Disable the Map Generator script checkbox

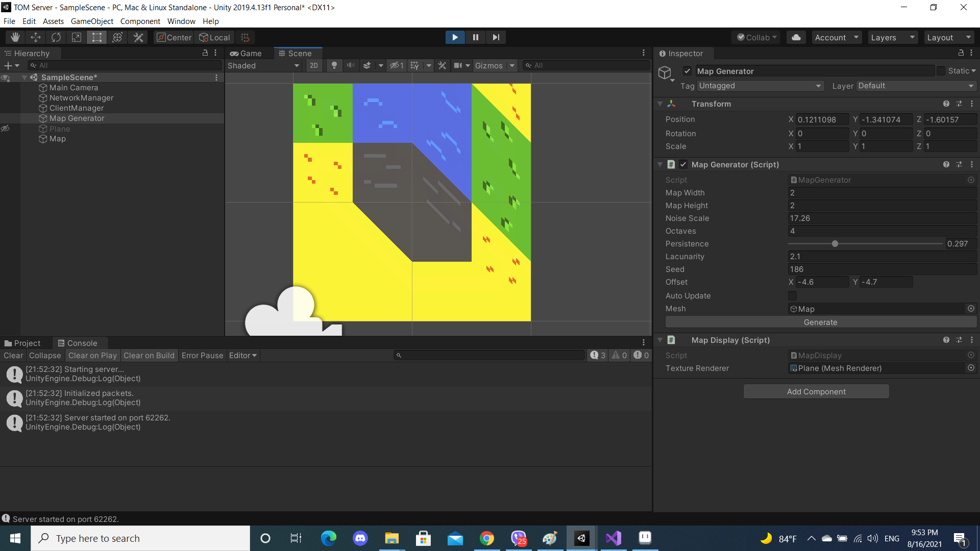click(x=683, y=164)
